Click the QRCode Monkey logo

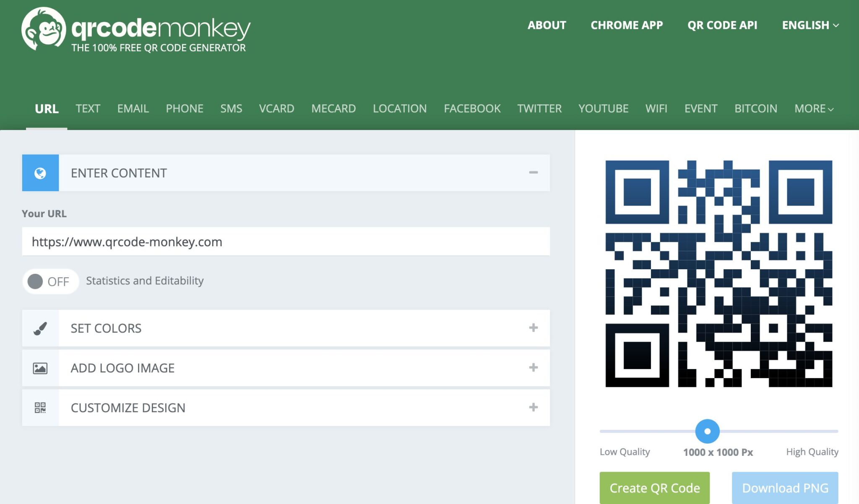pos(134,29)
